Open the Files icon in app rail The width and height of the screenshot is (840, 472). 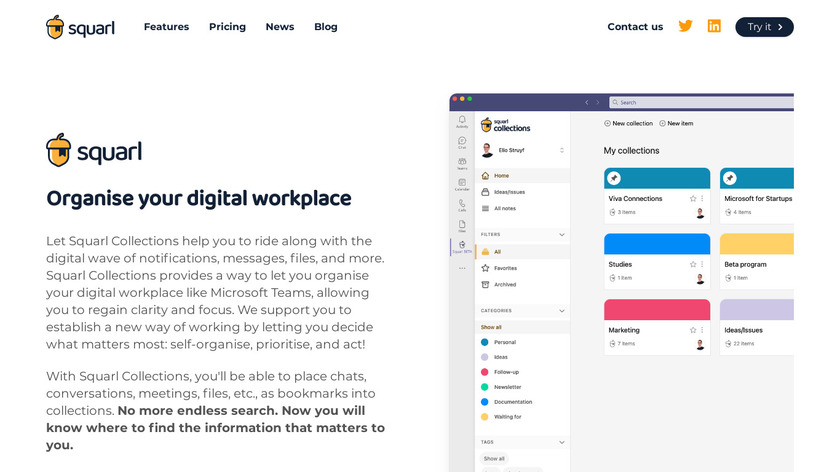[x=462, y=226]
